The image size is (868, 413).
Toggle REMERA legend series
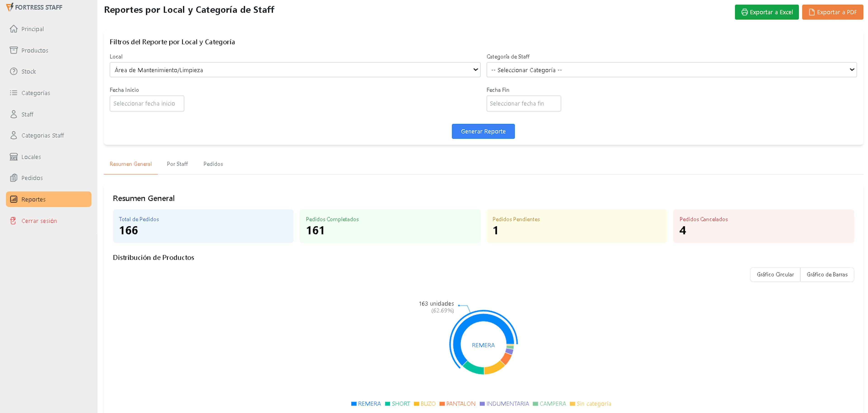click(x=369, y=404)
